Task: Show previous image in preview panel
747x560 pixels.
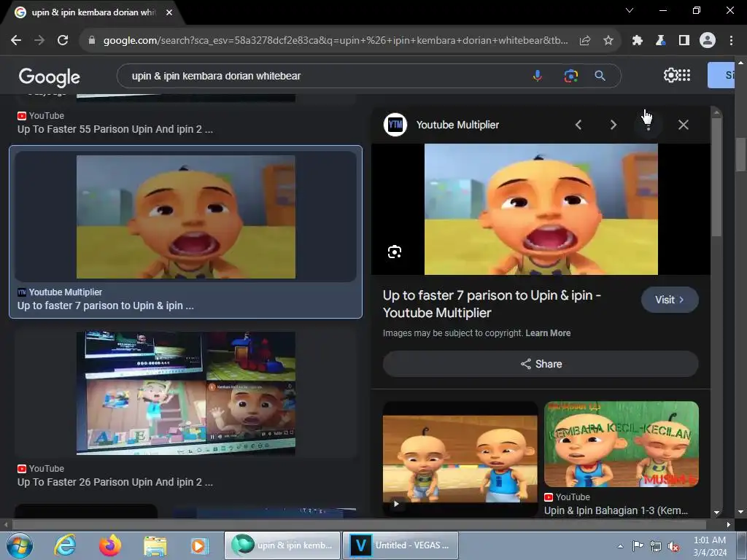Action: click(578, 125)
